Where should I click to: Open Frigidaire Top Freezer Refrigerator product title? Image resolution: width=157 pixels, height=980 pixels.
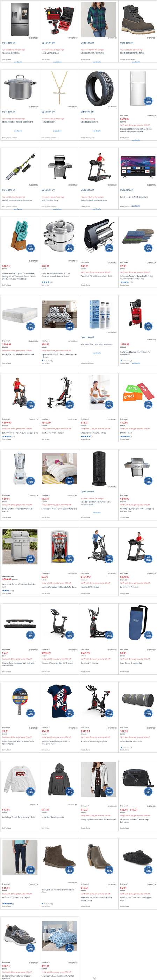click(x=136, y=130)
